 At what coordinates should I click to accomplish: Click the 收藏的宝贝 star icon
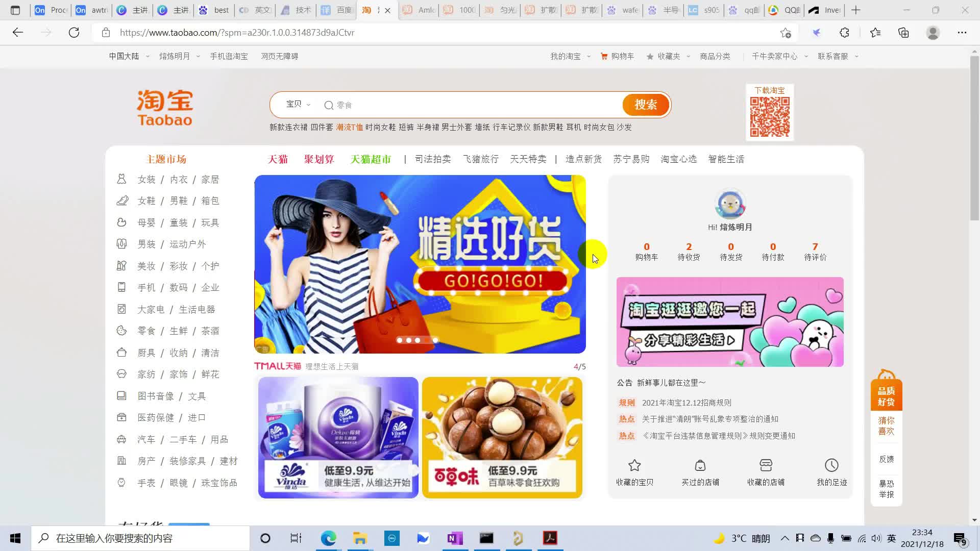point(634,465)
